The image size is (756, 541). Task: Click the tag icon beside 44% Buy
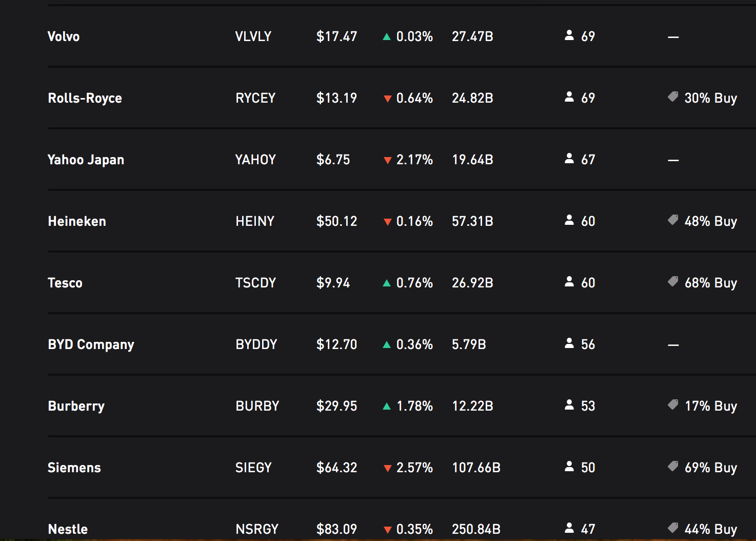pos(673,528)
